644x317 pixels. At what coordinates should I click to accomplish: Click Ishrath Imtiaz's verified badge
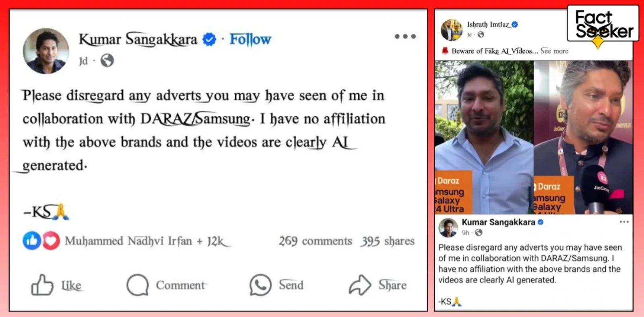coord(514,25)
